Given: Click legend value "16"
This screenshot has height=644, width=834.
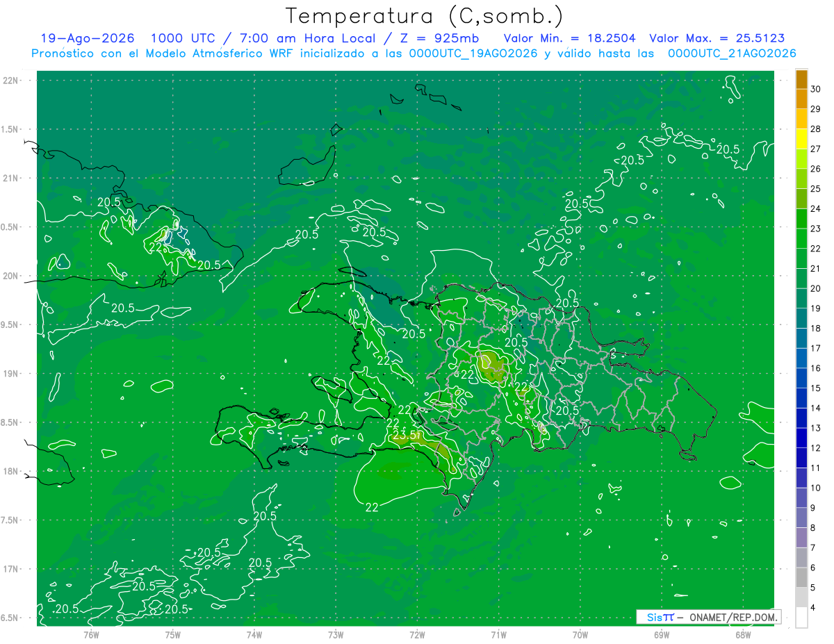Looking at the screenshot, I should [x=816, y=368].
